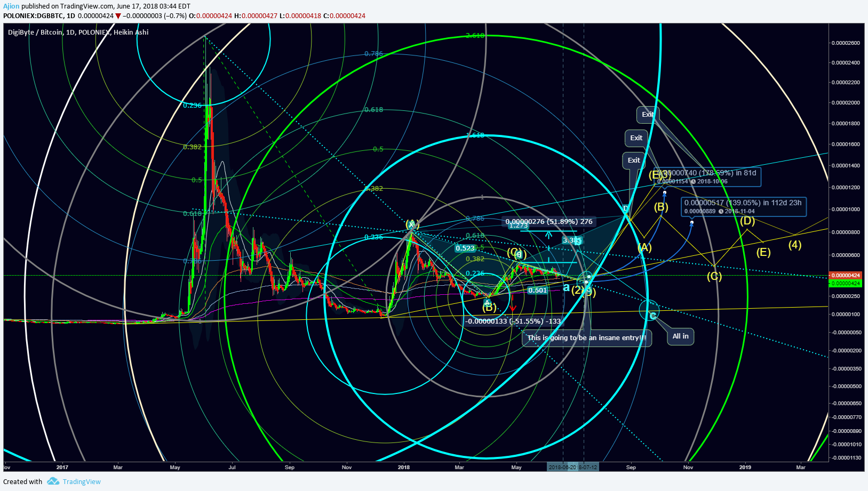
Task: Select the green 0.00000424 price tag
Action: pyautogui.click(x=846, y=283)
